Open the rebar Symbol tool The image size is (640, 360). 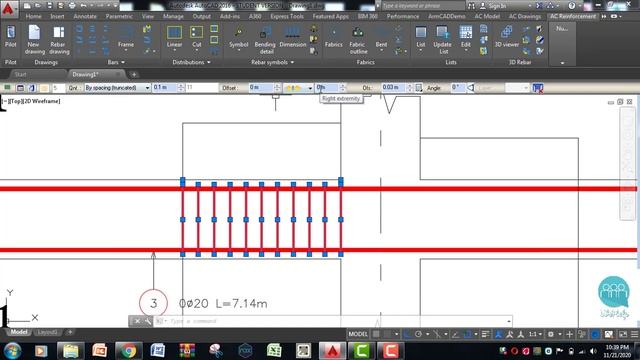238,38
